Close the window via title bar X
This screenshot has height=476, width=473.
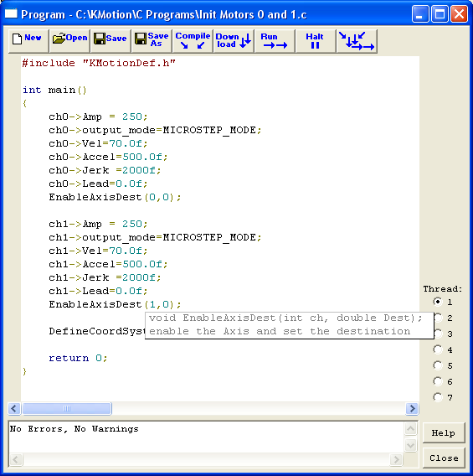(x=459, y=14)
